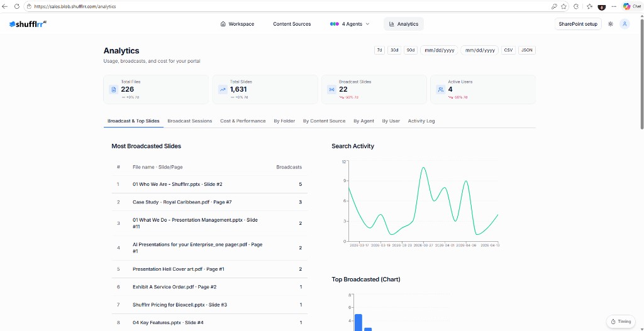644x331 pixels.
Task: Switch to the Broadcast Sessions tab
Action: 190,121
